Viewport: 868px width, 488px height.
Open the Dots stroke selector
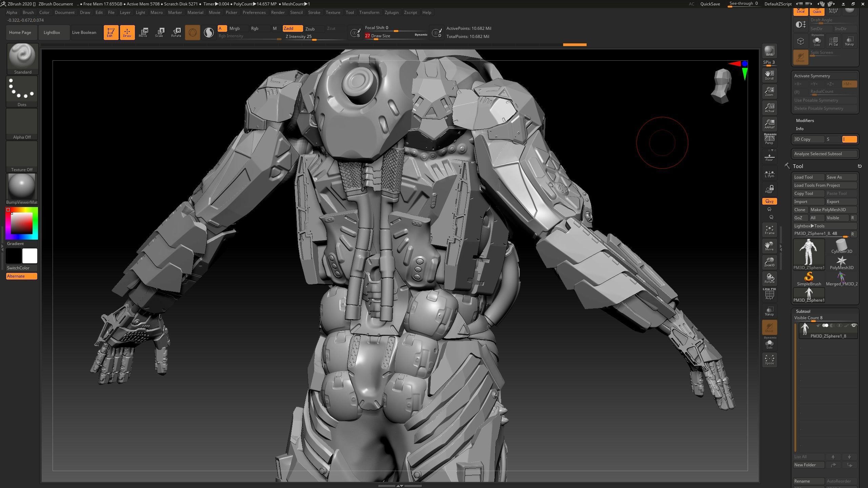[22, 89]
